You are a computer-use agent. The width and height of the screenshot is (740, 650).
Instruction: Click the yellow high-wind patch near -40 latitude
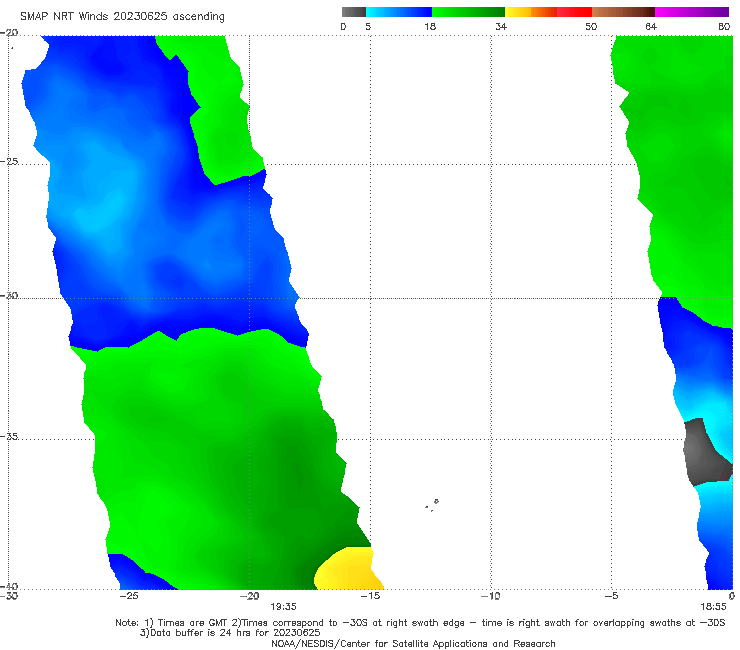click(x=348, y=570)
